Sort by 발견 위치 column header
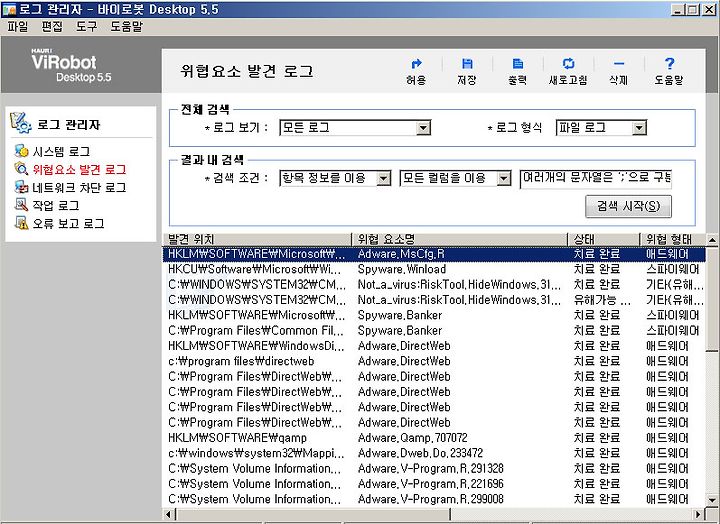The width and height of the screenshot is (720, 524). [257, 239]
